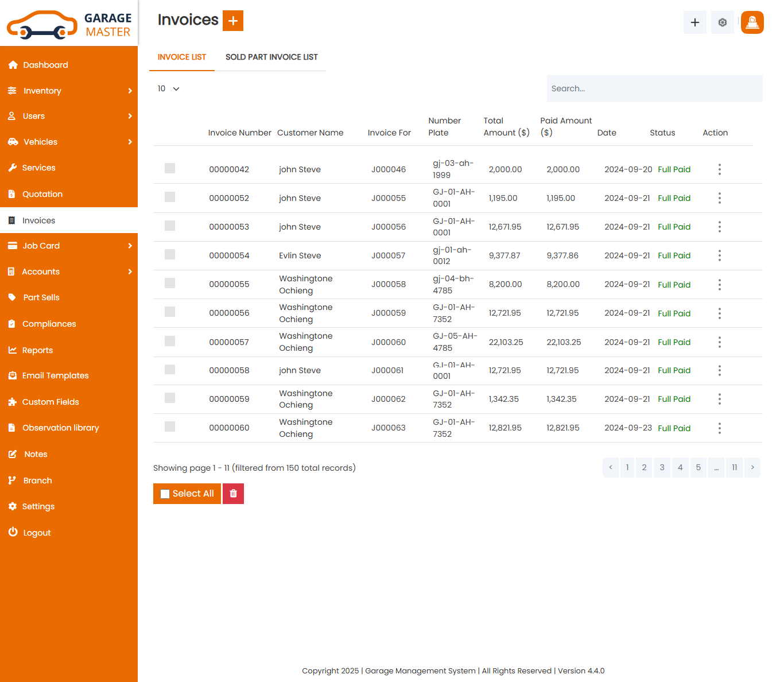This screenshot has width=784, height=682.
Task: Check the checkbox for invoice 00000055
Action: pos(169,283)
